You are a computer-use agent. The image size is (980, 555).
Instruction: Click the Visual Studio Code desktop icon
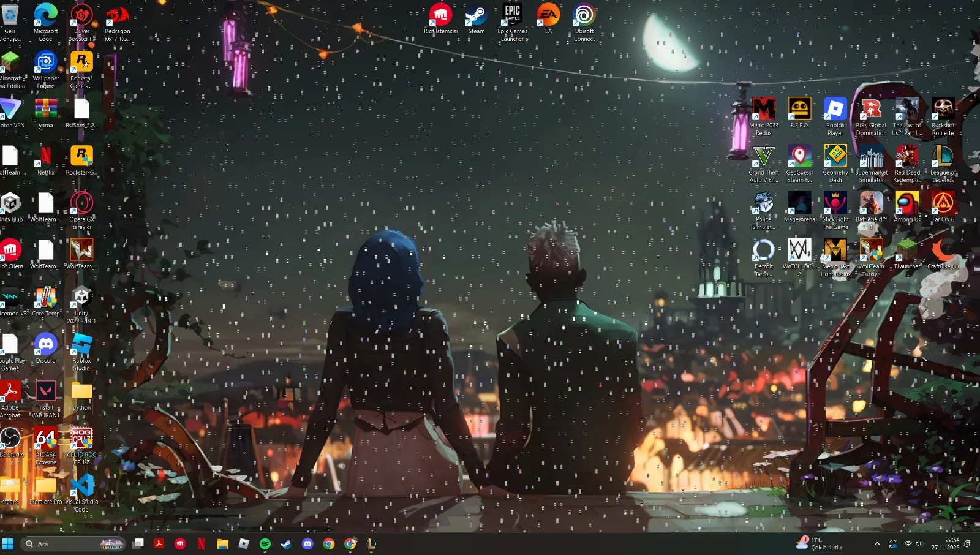pyautogui.click(x=81, y=493)
